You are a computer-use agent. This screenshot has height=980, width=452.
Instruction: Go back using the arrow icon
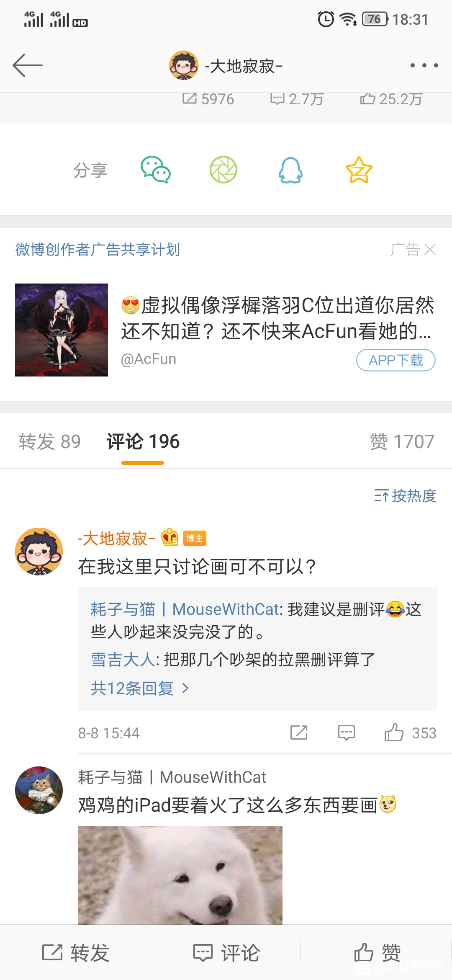[x=28, y=65]
